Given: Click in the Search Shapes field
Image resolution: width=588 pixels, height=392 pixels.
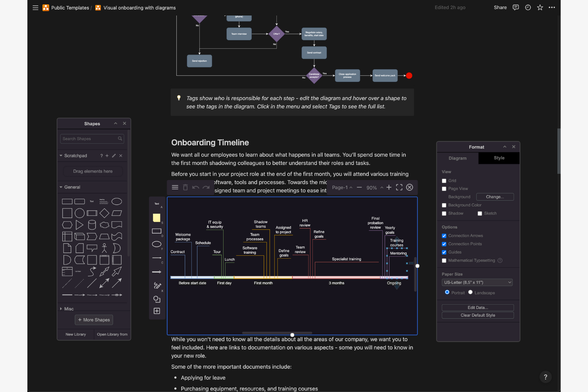Looking at the screenshot, I should tap(89, 139).
